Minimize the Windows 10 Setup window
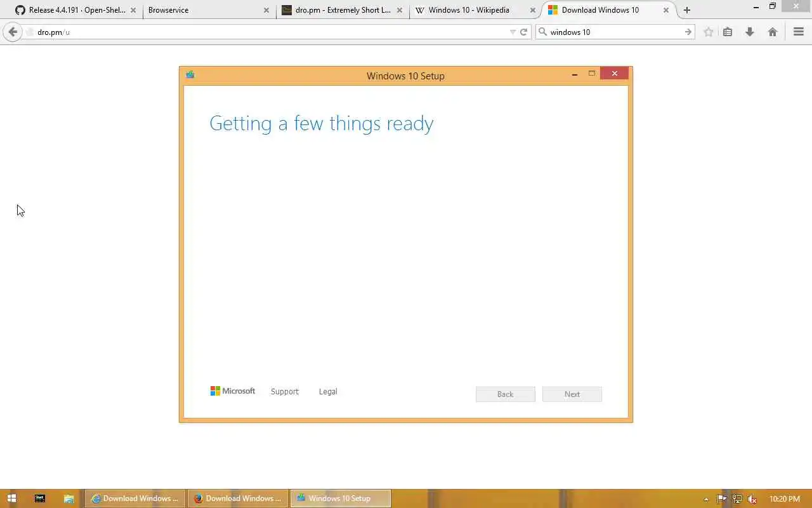 (x=575, y=74)
